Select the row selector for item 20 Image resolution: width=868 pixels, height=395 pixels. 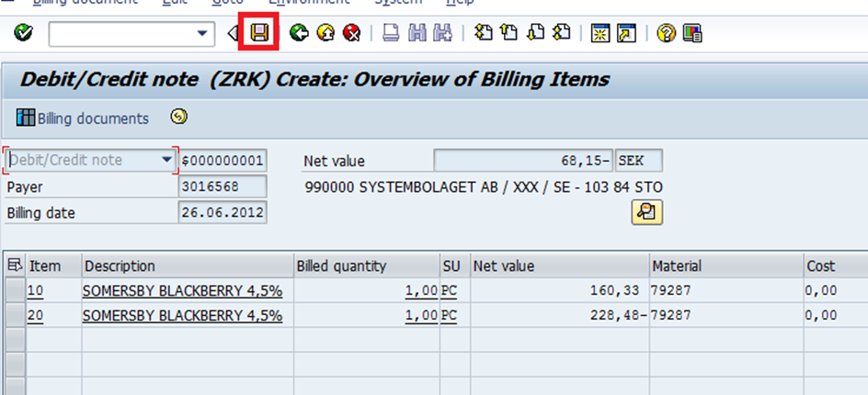click(x=14, y=315)
